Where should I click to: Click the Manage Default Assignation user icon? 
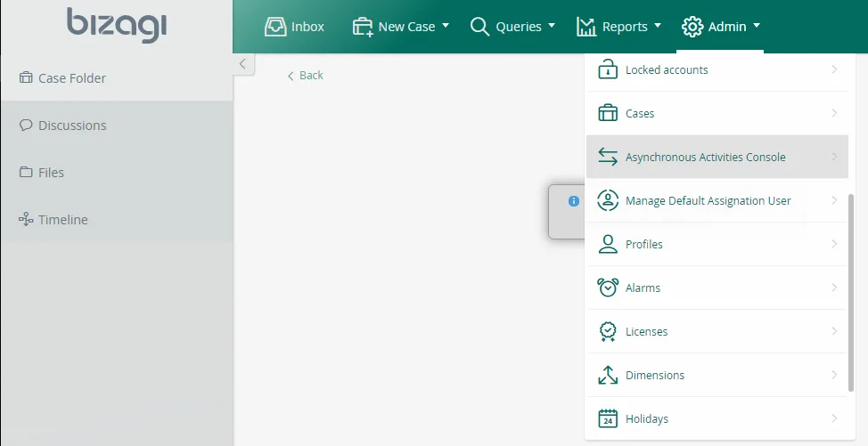click(608, 200)
